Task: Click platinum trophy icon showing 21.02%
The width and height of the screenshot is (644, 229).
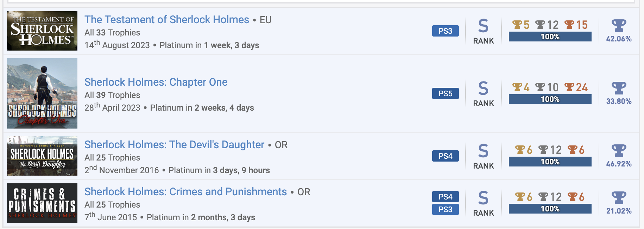Action: (x=619, y=198)
